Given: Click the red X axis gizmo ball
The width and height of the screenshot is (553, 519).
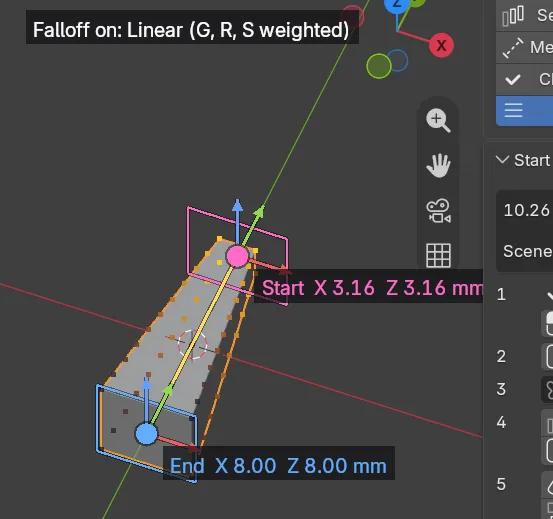Looking at the screenshot, I should pyautogui.click(x=441, y=45).
